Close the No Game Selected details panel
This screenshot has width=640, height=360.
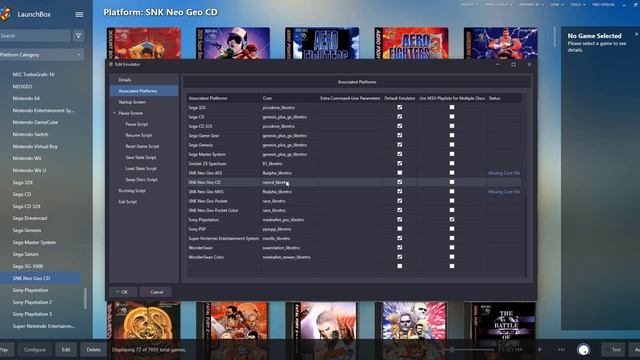(x=636, y=35)
